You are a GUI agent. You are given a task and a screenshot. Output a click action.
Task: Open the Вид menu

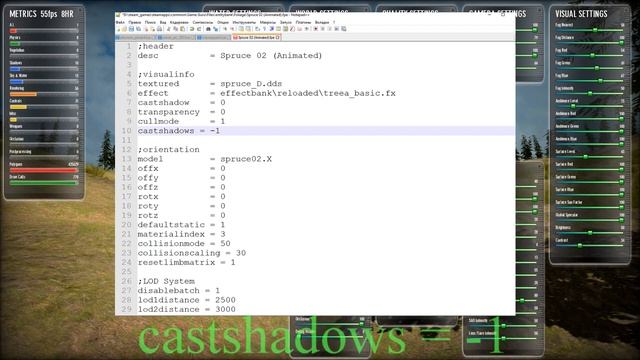[163, 22]
